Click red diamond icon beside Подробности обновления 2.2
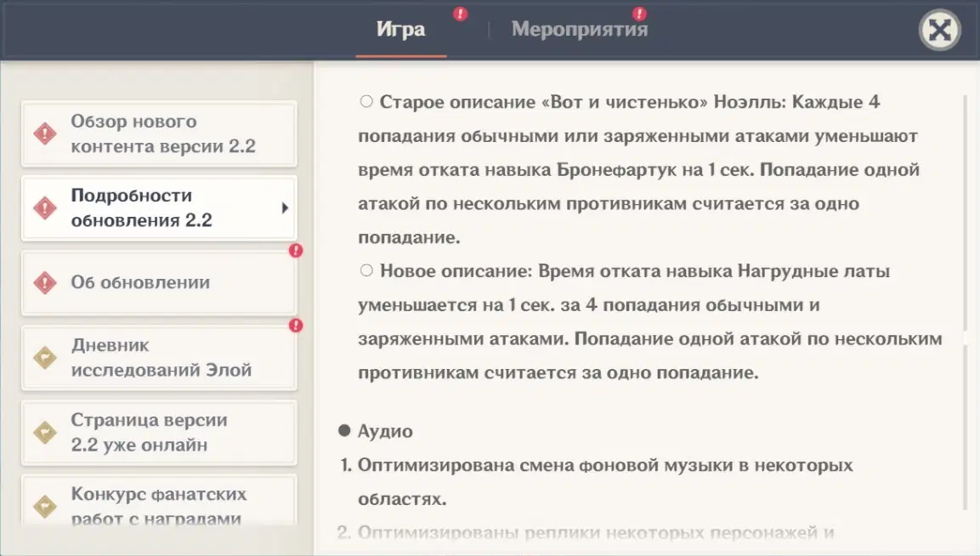This screenshot has height=556, width=980. click(x=45, y=208)
